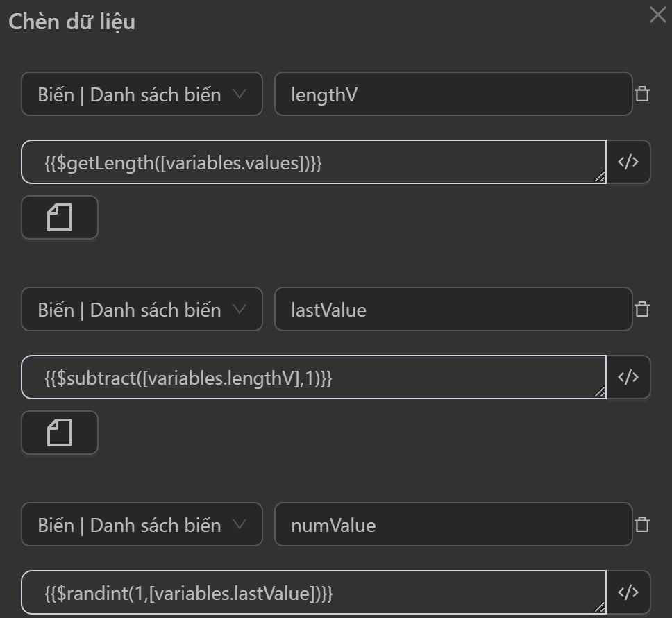This screenshot has width=672, height=618.
Task: Click the file icon button under getLength expression
Action: pos(60,218)
